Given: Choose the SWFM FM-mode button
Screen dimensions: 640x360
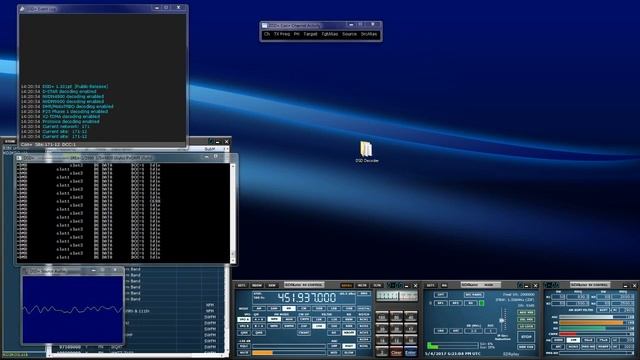Looking at the screenshot, I should coord(289,326).
